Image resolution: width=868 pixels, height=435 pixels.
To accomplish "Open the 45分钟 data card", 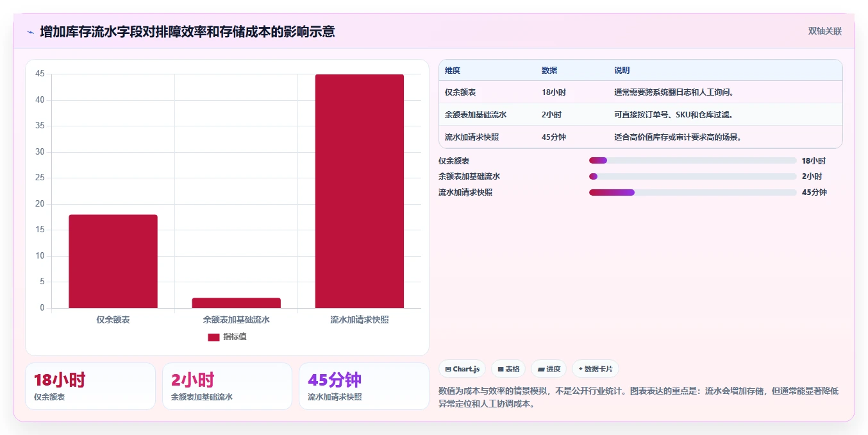I will pyautogui.click(x=364, y=386).
